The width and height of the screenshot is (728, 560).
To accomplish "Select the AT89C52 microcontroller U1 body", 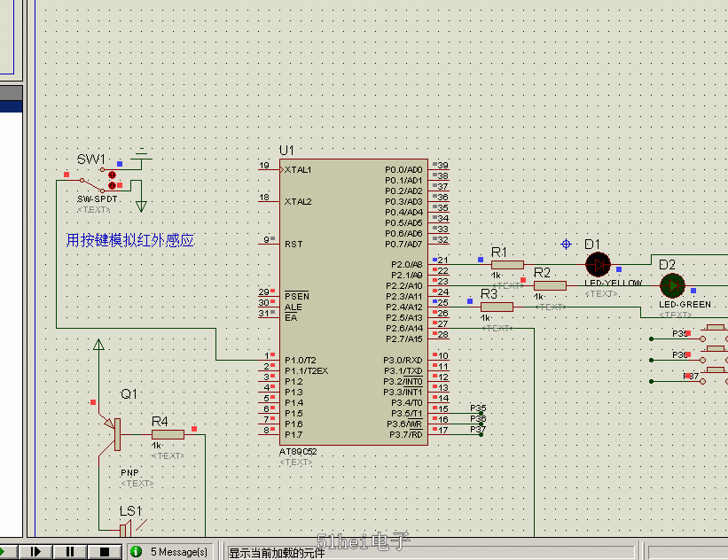I will coord(353,302).
